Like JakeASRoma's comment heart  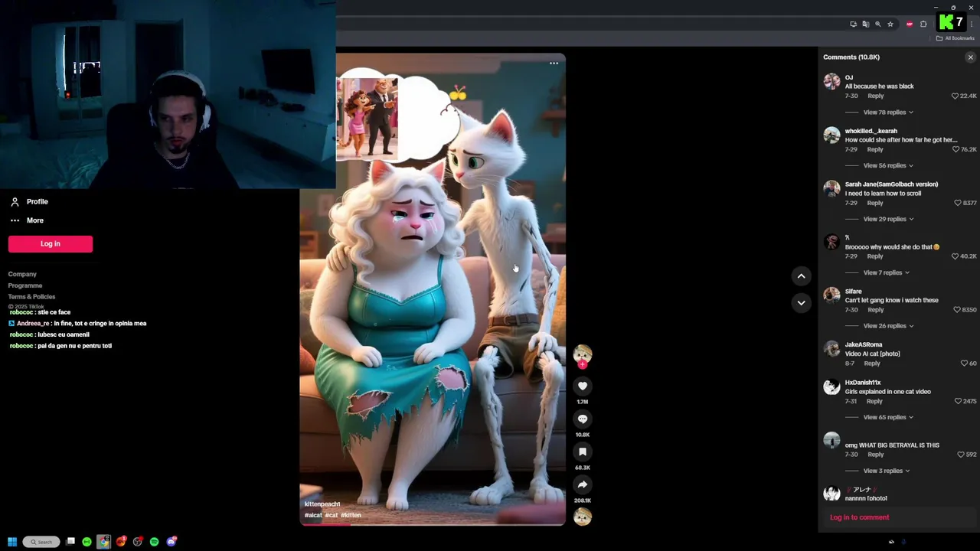pyautogui.click(x=964, y=364)
